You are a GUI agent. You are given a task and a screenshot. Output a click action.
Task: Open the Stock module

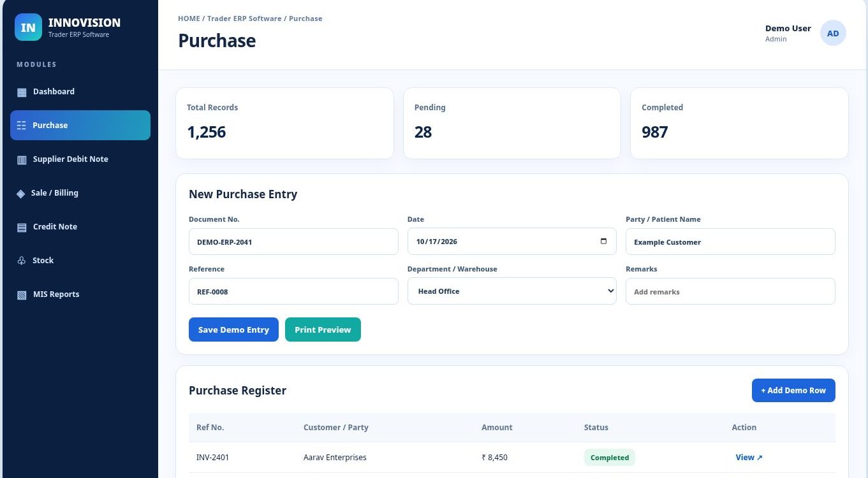(x=80, y=261)
